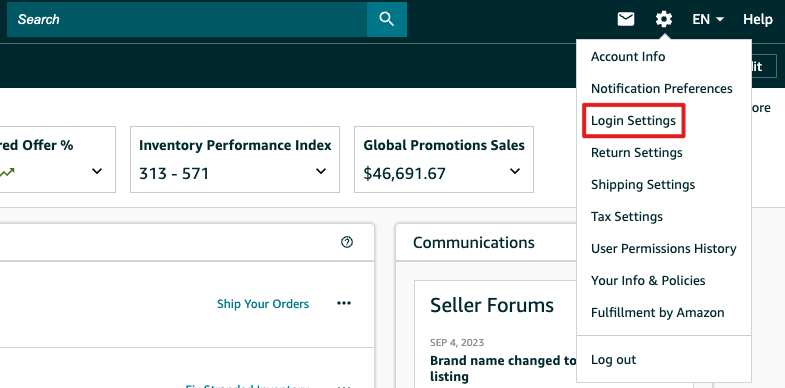Open the EN language dropdown

click(x=708, y=20)
